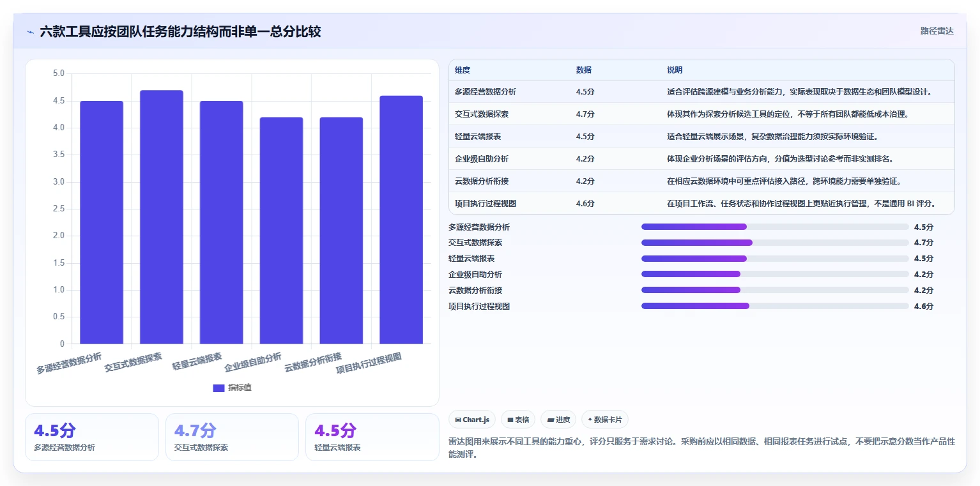The image size is (980, 486).
Task: Click the 维度 column header
Action: pyautogui.click(x=463, y=70)
